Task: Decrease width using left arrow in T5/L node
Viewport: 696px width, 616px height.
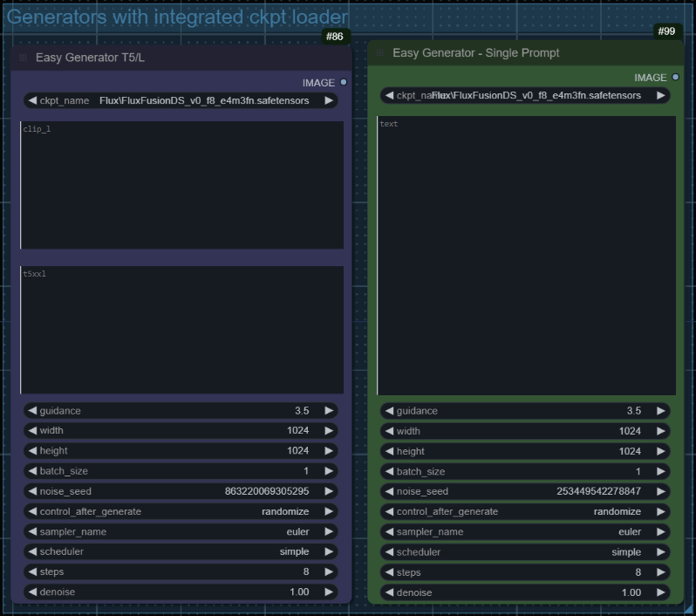Action: (x=32, y=430)
